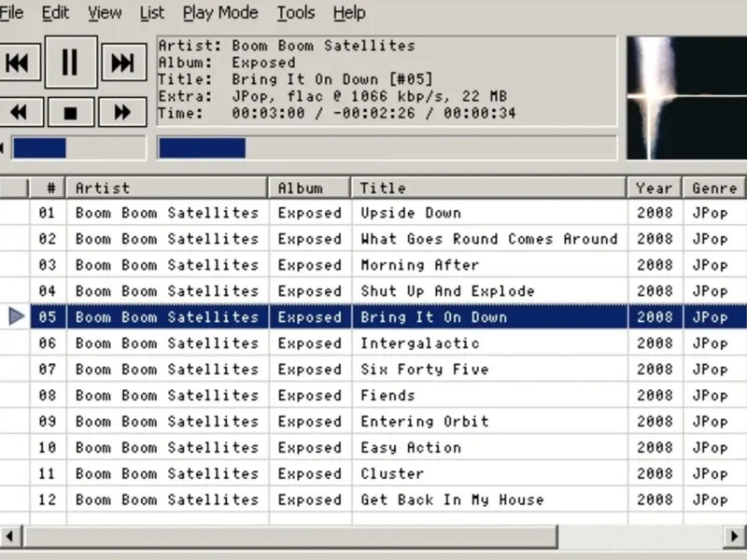Click the Time line in info panel

point(337,113)
